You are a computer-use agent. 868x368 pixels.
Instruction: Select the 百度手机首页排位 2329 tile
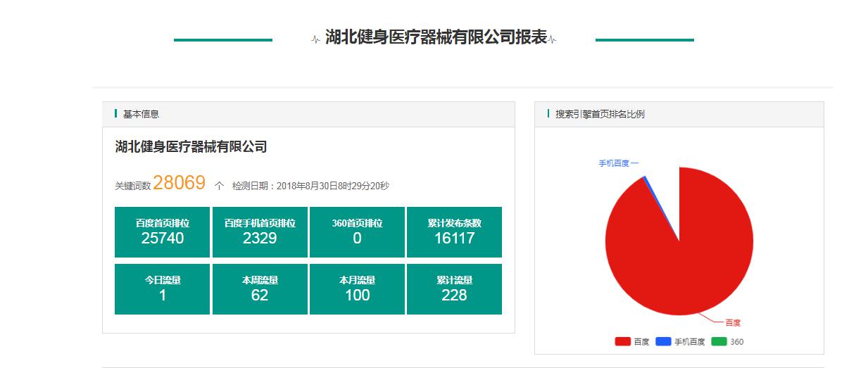click(x=260, y=231)
